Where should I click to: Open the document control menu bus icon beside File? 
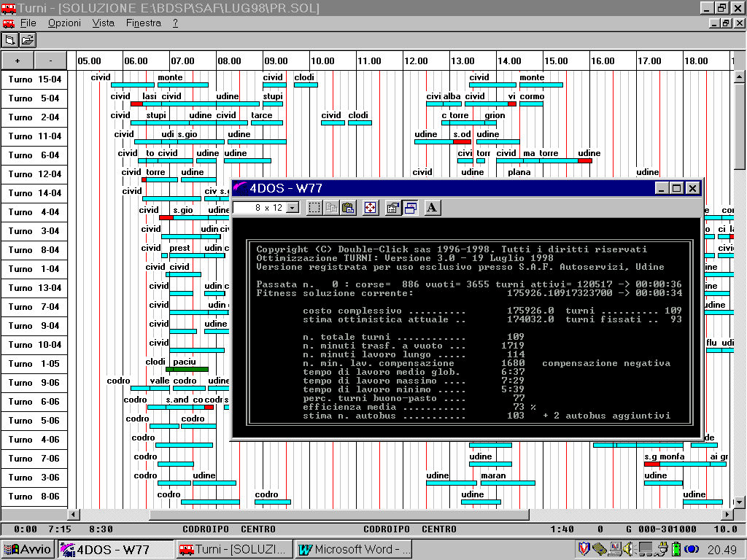pyautogui.click(x=8, y=23)
